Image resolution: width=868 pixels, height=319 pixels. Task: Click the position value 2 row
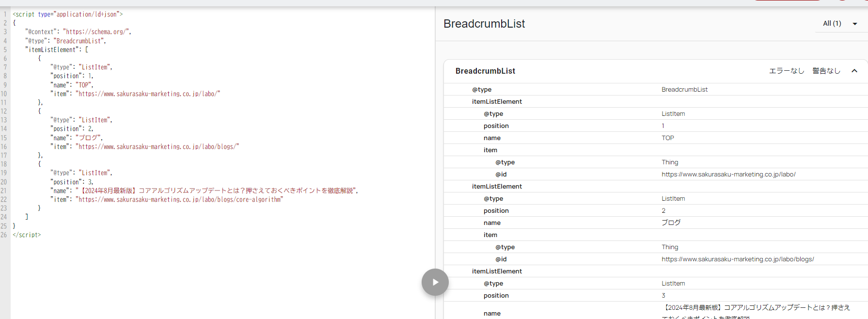(x=656, y=210)
